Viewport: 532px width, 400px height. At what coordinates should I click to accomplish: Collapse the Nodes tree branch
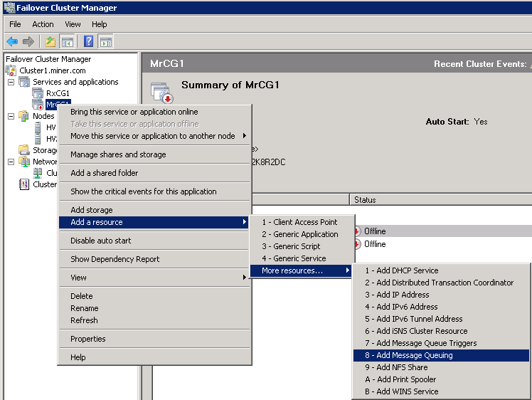pyautogui.click(x=11, y=116)
